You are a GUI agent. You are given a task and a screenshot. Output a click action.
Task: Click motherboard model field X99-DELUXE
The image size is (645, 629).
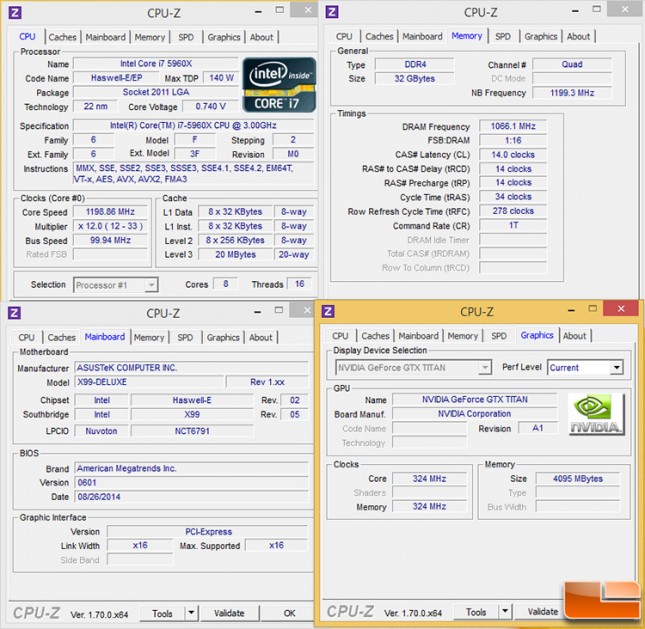tap(149, 382)
